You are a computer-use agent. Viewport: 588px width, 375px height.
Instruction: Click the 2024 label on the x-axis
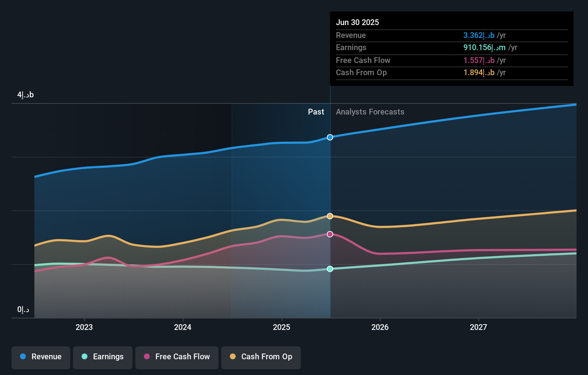(183, 327)
